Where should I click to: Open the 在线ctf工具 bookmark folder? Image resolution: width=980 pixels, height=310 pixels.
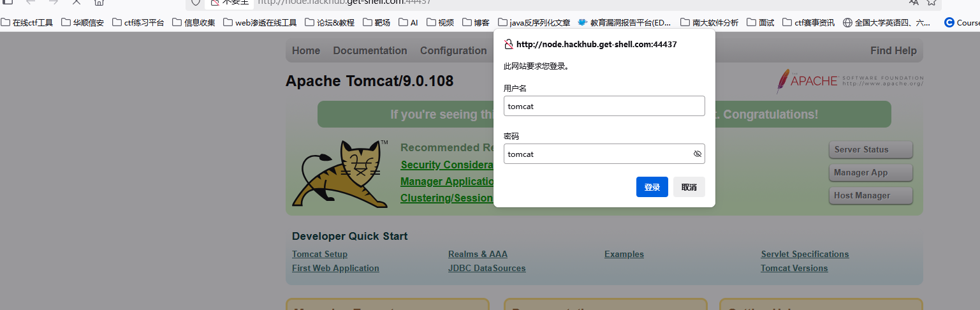click(x=27, y=22)
